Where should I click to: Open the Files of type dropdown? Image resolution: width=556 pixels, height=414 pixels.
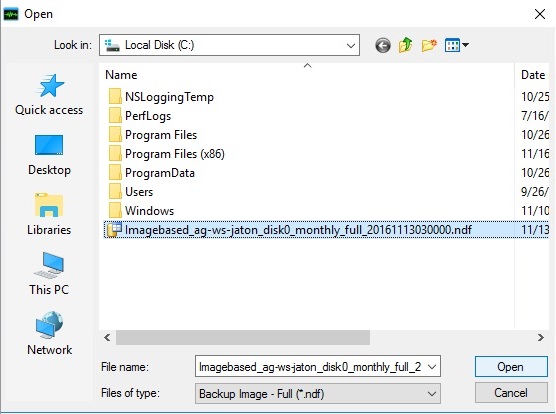[318, 393]
